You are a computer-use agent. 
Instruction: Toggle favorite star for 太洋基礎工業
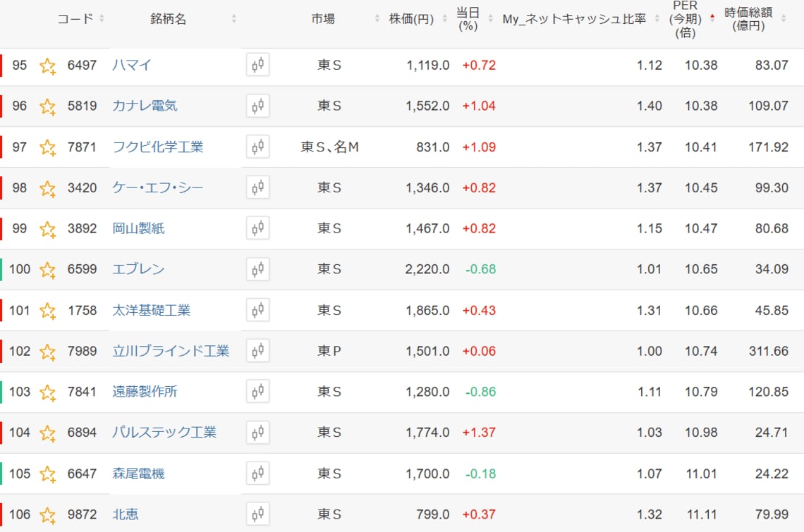point(47,311)
